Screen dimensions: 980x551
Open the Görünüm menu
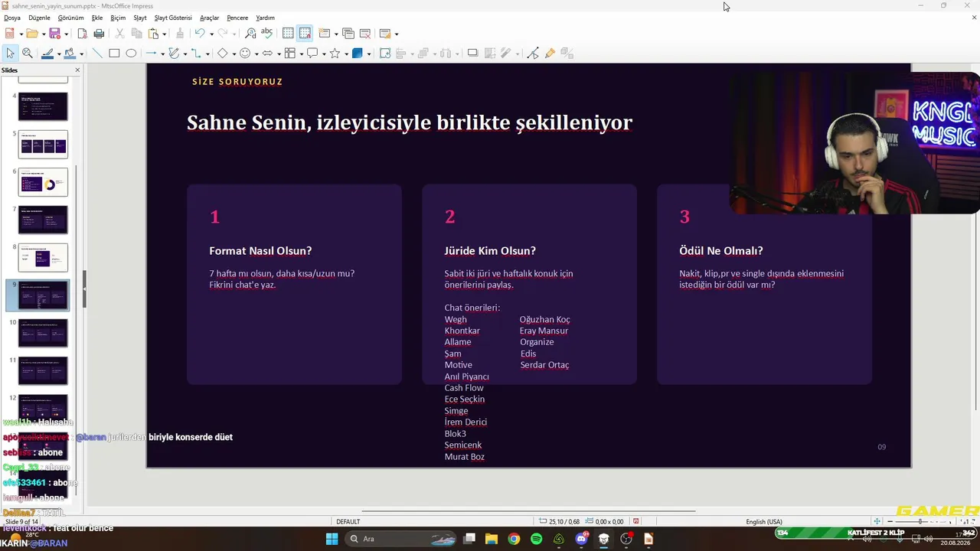[71, 18]
